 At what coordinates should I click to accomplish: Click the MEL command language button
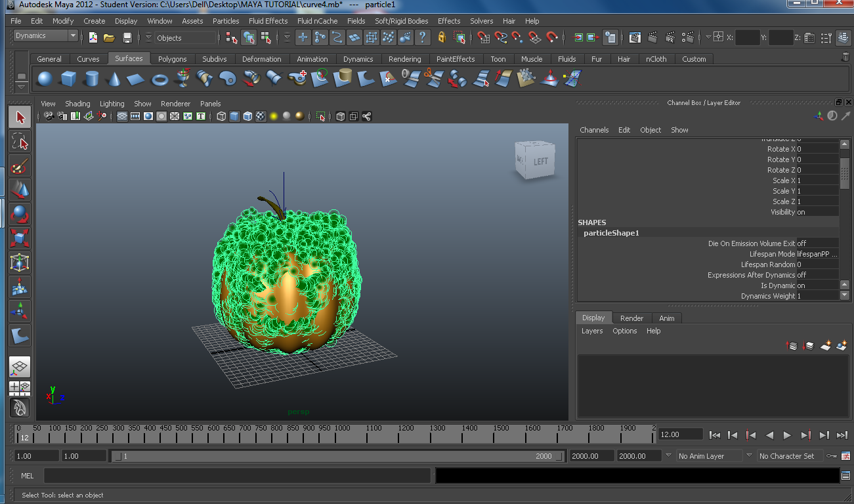(x=28, y=476)
